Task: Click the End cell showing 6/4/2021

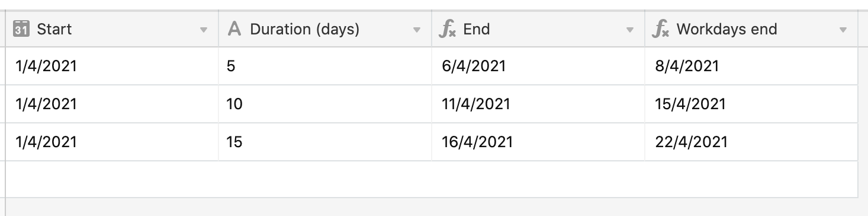Action: (538, 66)
